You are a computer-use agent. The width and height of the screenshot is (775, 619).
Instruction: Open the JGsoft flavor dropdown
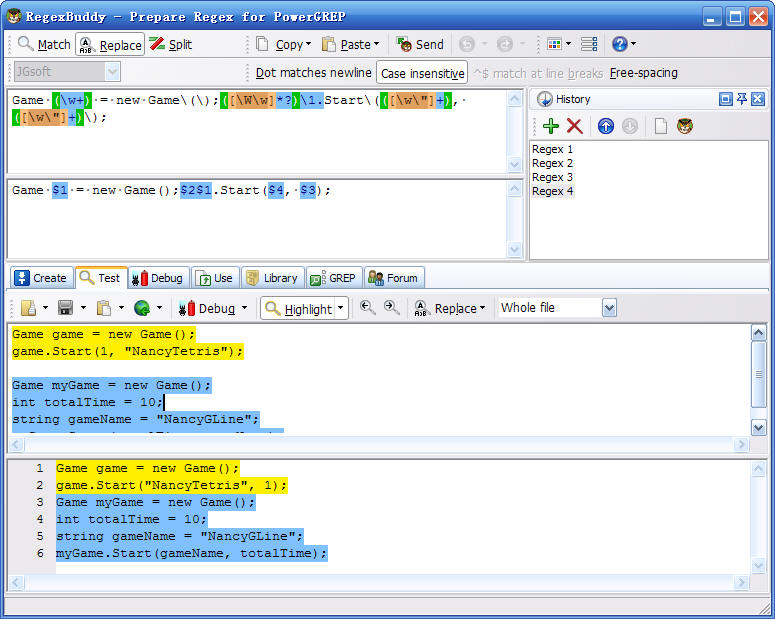coord(111,72)
